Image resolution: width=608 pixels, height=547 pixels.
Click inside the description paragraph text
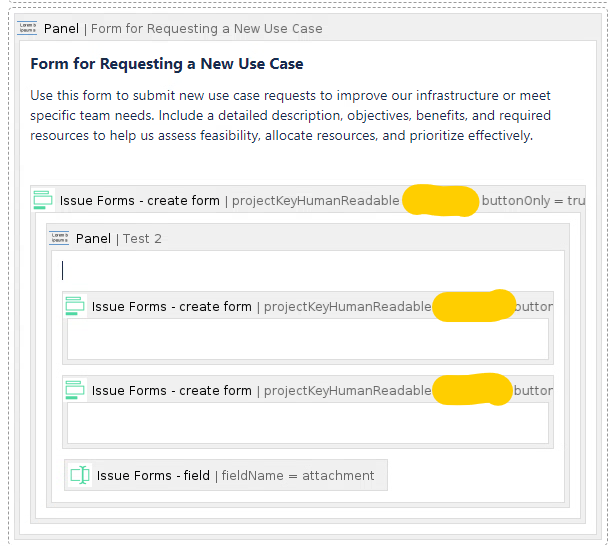click(290, 116)
